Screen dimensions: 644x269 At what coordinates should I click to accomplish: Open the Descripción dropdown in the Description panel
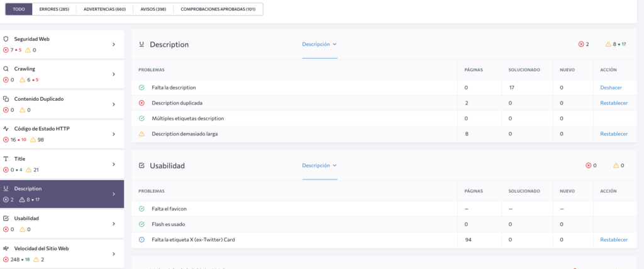pyautogui.click(x=319, y=44)
